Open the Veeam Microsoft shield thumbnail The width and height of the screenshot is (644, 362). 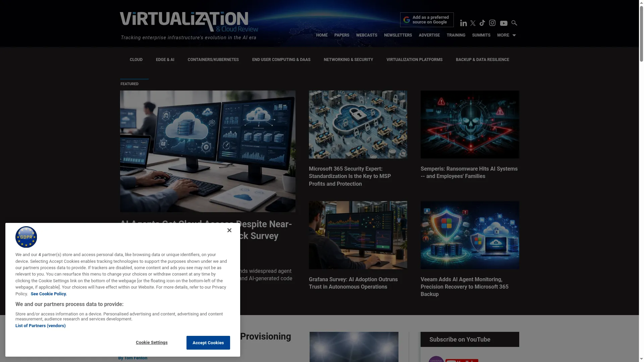pos(470,235)
